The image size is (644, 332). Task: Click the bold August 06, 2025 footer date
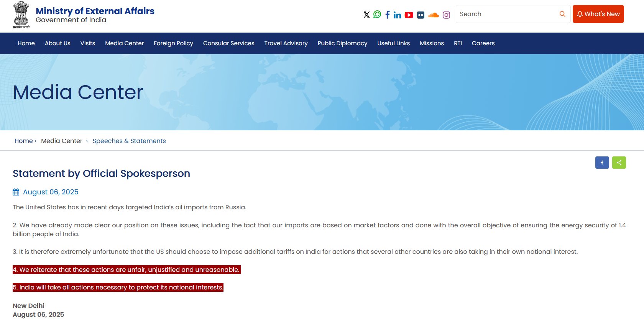coord(38,315)
